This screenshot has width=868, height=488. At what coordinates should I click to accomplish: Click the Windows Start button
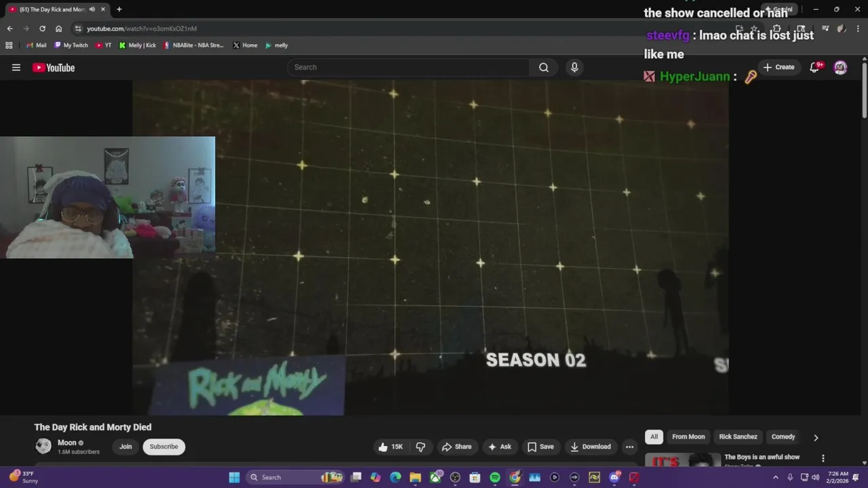point(234,477)
